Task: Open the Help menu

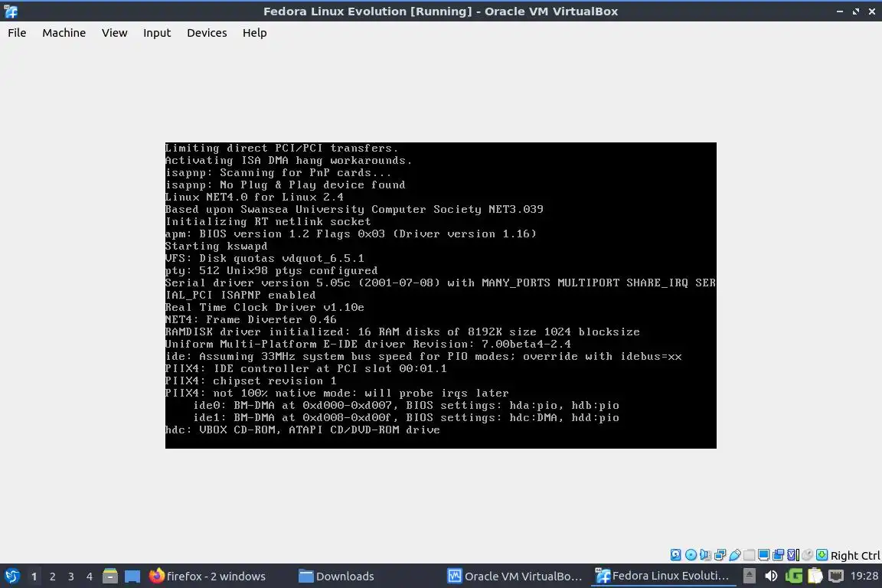Action: [255, 33]
